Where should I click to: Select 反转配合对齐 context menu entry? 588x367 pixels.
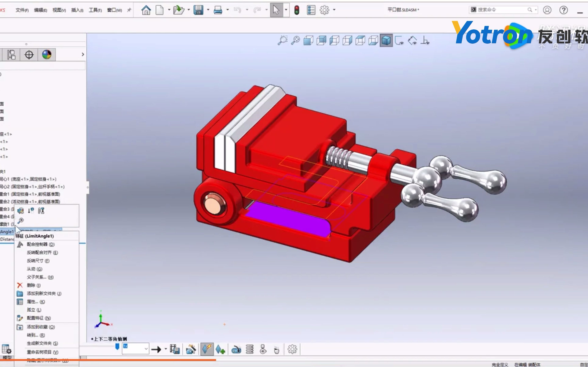pyautogui.click(x=42, y=252)
